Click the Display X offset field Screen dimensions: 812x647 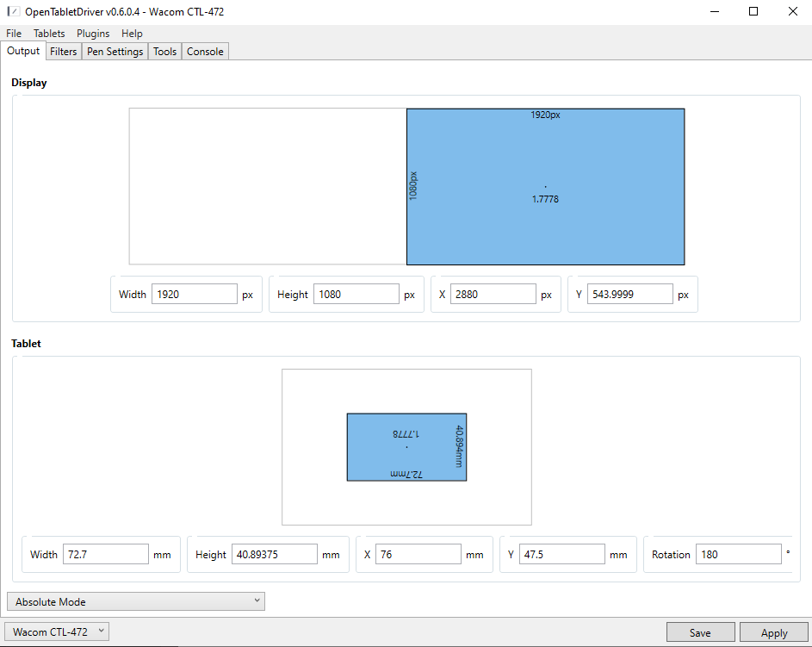[x=493, y=295]
